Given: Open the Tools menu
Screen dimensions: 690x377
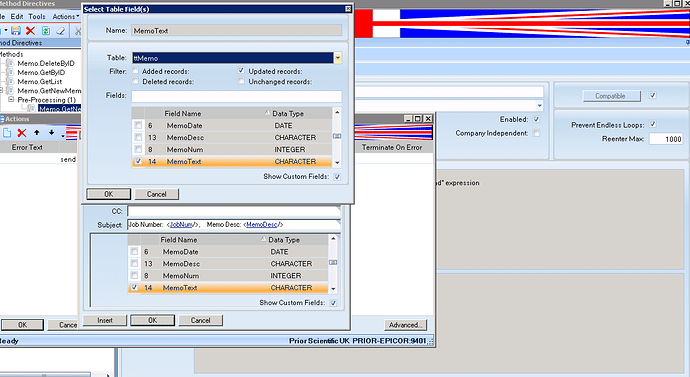Looking at the screenshot, I should pos(37,16).
